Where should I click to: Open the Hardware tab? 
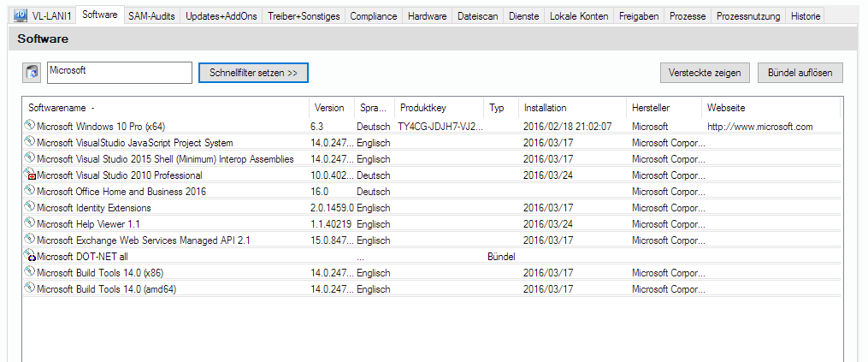point(428,16)
